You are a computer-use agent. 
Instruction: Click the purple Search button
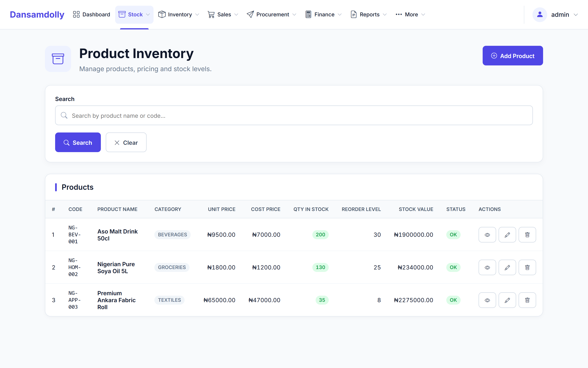pos(78,142)
